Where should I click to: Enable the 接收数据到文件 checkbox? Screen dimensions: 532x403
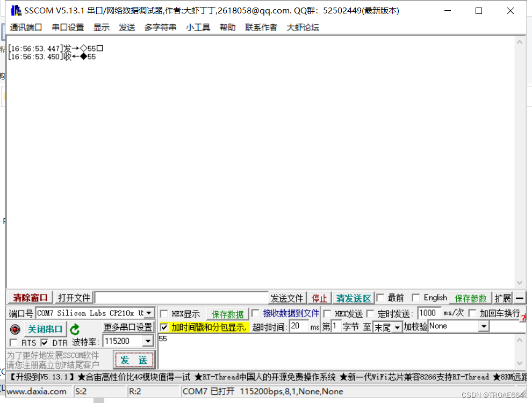click(255, 313)
